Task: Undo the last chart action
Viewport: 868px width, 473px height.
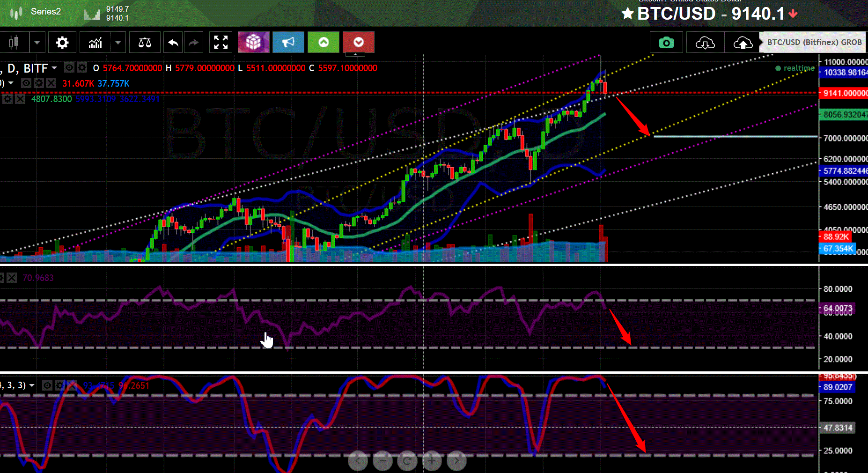Action: [173, 43]
